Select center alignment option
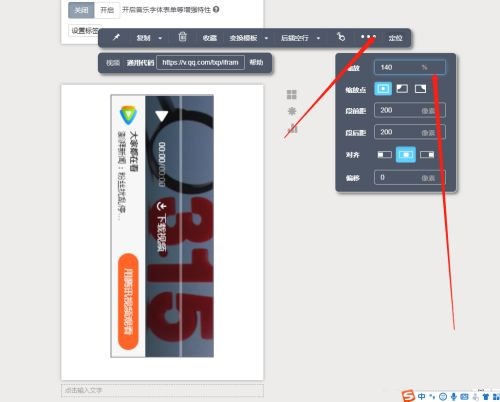 [x=406, y=155]
